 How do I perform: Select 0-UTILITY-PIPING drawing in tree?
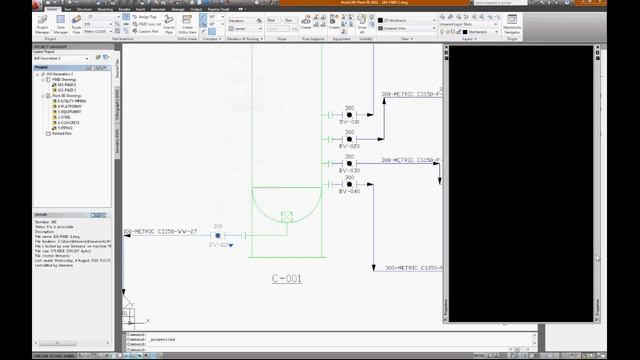72,101
